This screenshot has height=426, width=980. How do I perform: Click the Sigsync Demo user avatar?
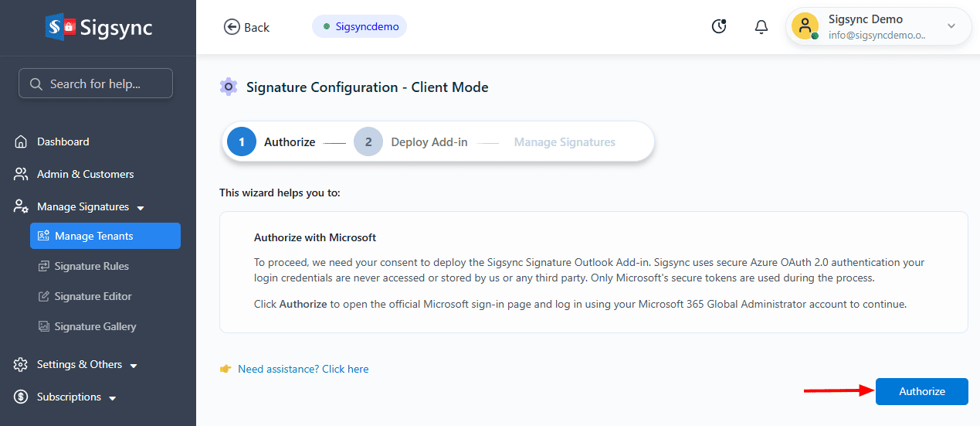(x=805, y=26)
